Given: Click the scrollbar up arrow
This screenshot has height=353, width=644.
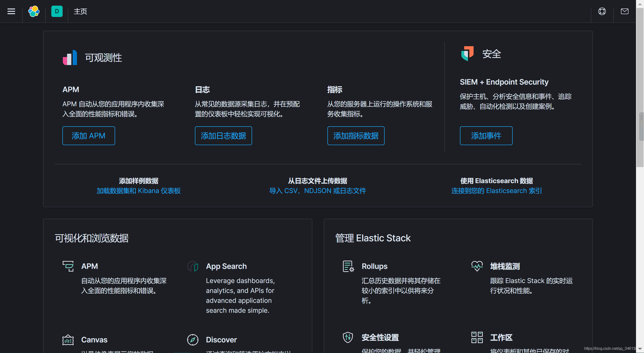Looking at the screenshot, I should (x=640, y=4).
